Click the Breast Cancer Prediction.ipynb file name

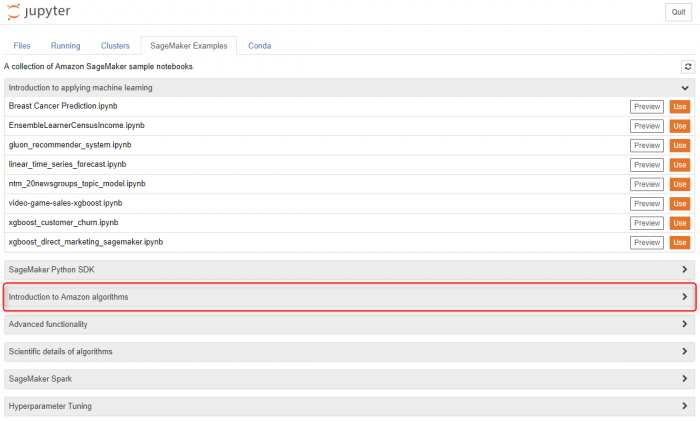(63, 106)
